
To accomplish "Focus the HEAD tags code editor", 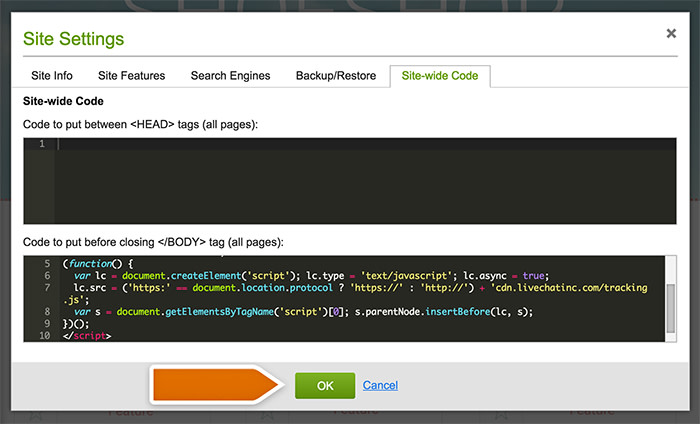I will click(350, 181).
